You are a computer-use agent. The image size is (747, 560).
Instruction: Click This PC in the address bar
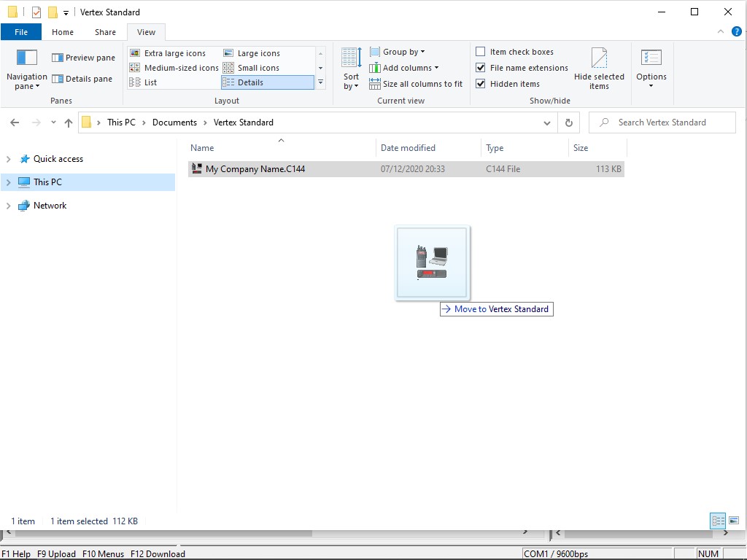tap(122, 122)
